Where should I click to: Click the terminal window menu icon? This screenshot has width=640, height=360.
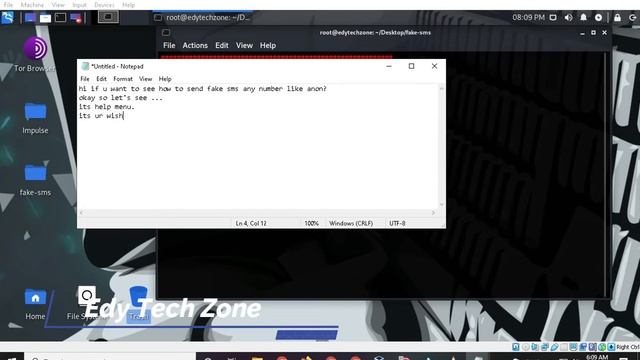coord(166,32)
